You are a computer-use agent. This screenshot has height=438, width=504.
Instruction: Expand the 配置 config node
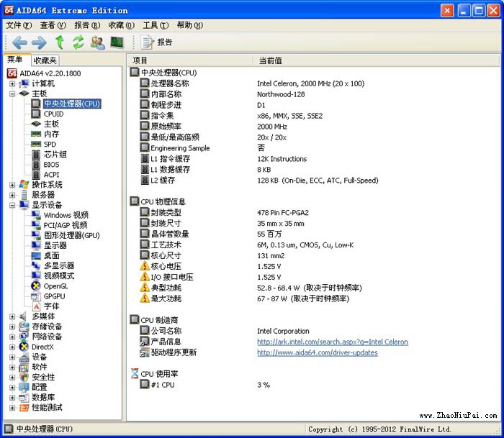(12, 388)
